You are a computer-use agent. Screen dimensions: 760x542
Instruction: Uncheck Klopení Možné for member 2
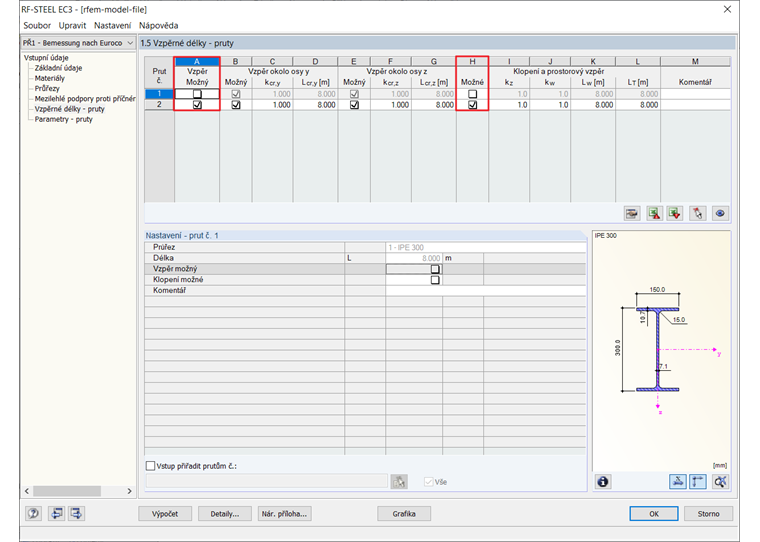(x=473, y=105)
